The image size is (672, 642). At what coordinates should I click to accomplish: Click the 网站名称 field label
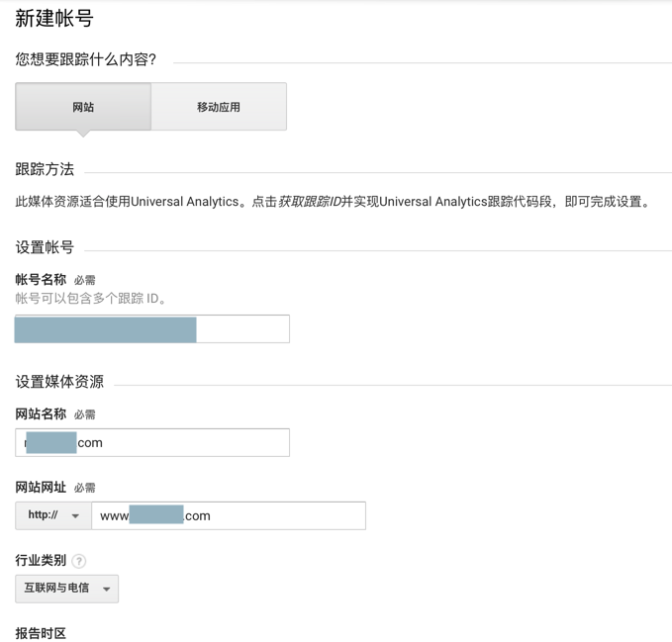(41, 413)
